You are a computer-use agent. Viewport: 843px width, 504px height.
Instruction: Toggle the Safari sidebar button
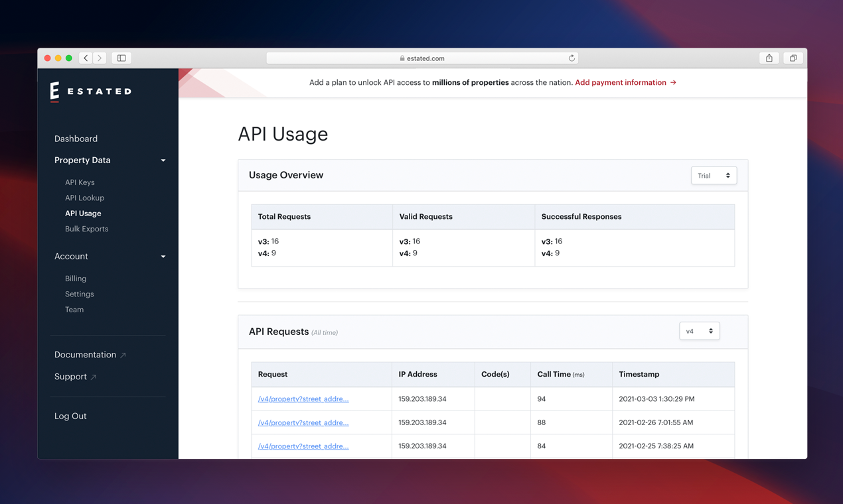(x=121, y=58)
